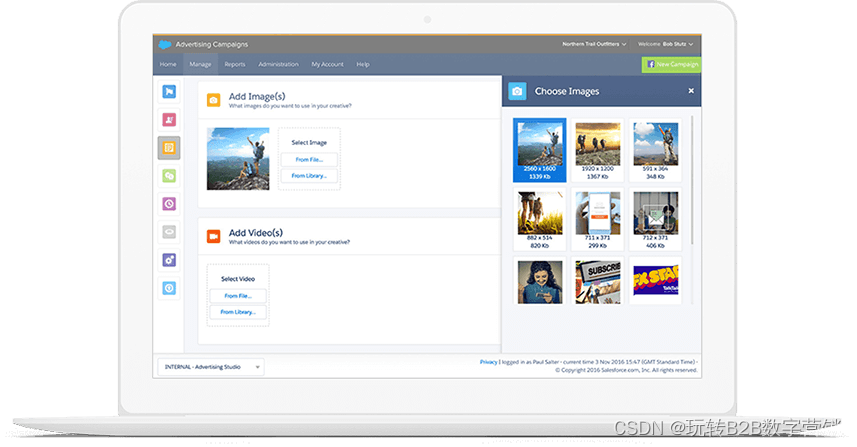Open the pink audience sidebar icon
The height and width of the screenshot is (447, 857).
[169, 120]
